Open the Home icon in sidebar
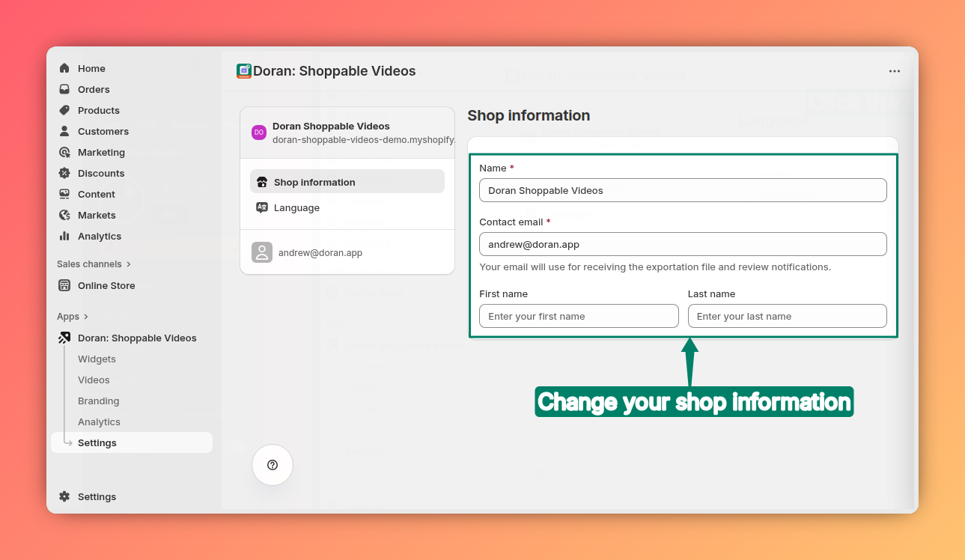Screen dimensions: 965x560 pos(64,68)
